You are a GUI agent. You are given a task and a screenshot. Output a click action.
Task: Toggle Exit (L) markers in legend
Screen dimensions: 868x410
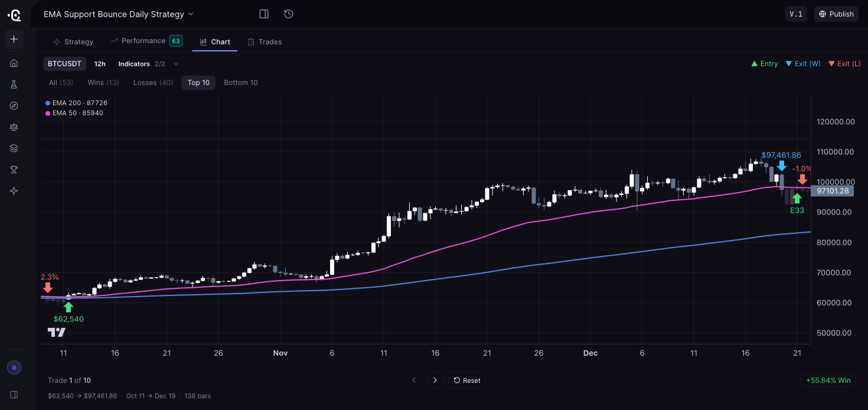(x=844, y=64)
